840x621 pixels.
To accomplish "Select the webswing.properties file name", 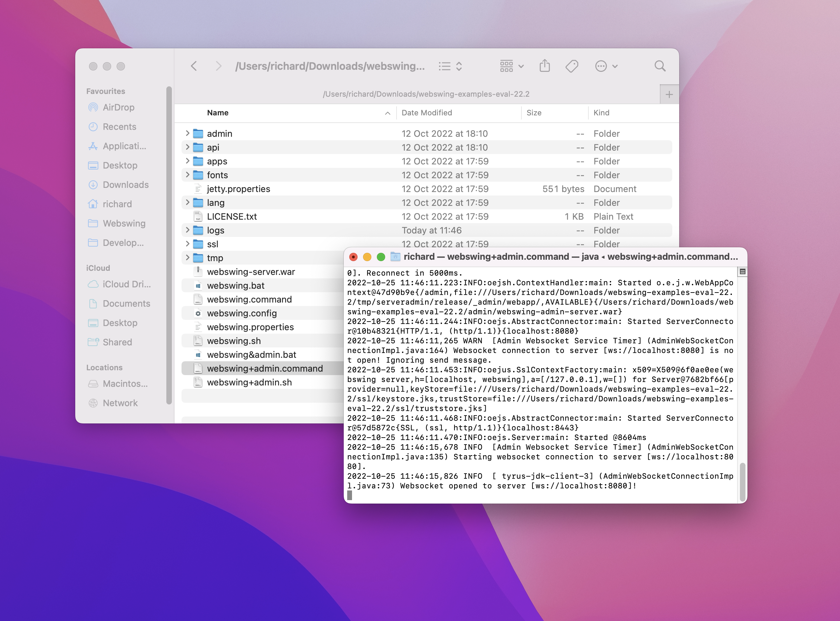I will click(x=251, y=327).
